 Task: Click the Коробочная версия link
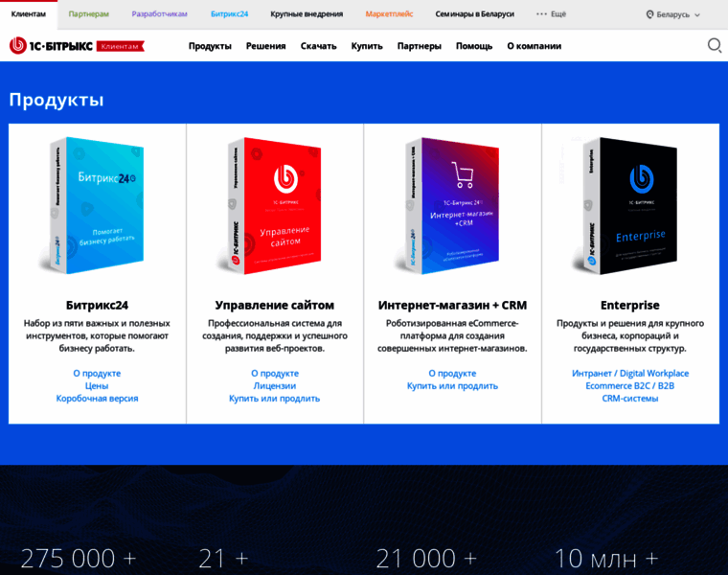(x=97, y=398)
